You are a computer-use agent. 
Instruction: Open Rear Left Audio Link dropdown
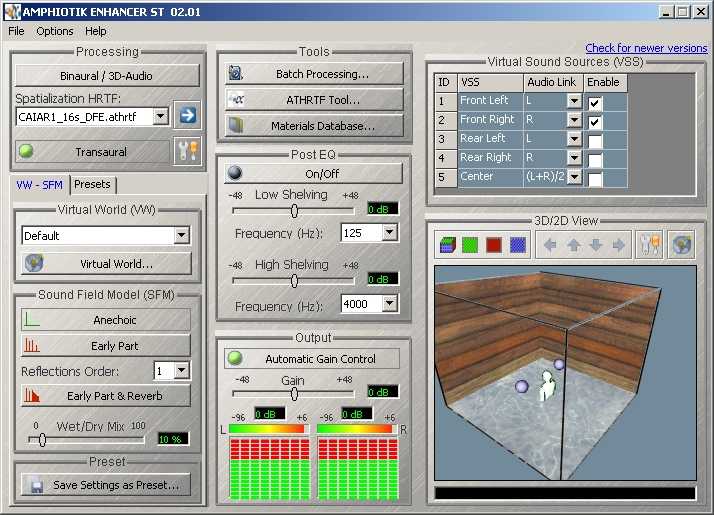575,139
